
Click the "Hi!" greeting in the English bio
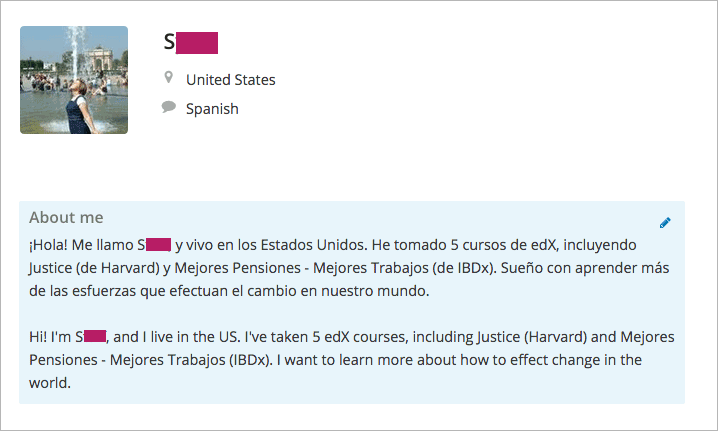[x=37, y=336]
